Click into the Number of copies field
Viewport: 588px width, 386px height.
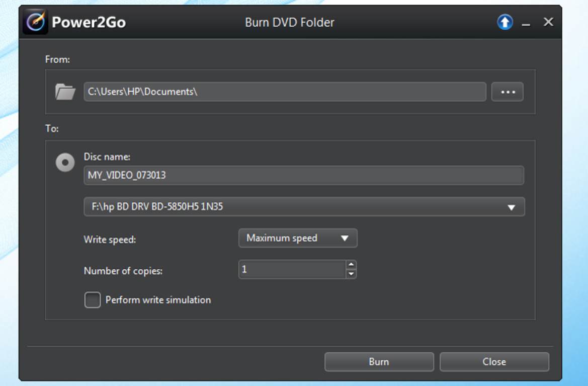(292, 269)
